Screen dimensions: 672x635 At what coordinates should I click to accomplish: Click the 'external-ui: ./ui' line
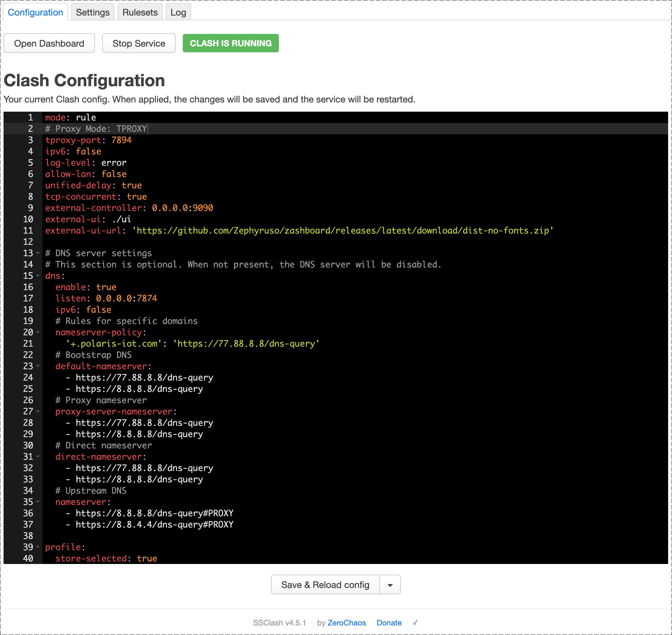(88, 219)
